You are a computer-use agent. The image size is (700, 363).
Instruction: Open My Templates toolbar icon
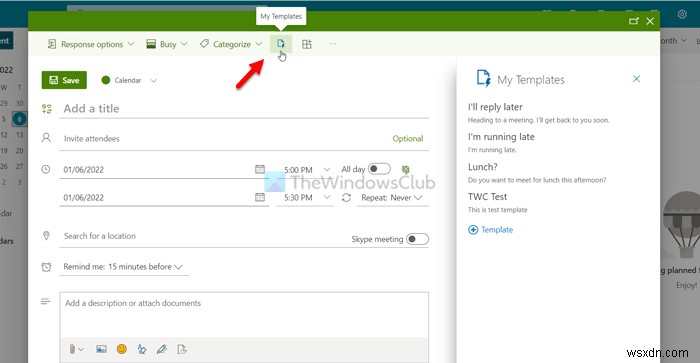(x=281, y=44)
